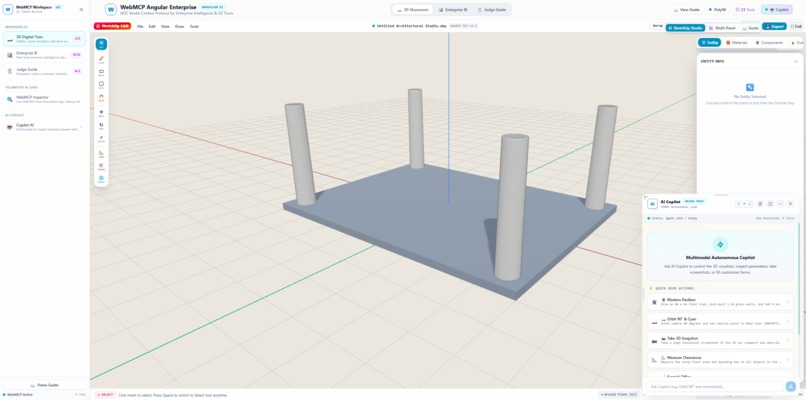This screenshot has width=806, height=400.
Task: Toggle the Copilot panel button in header
Action: 776,10
